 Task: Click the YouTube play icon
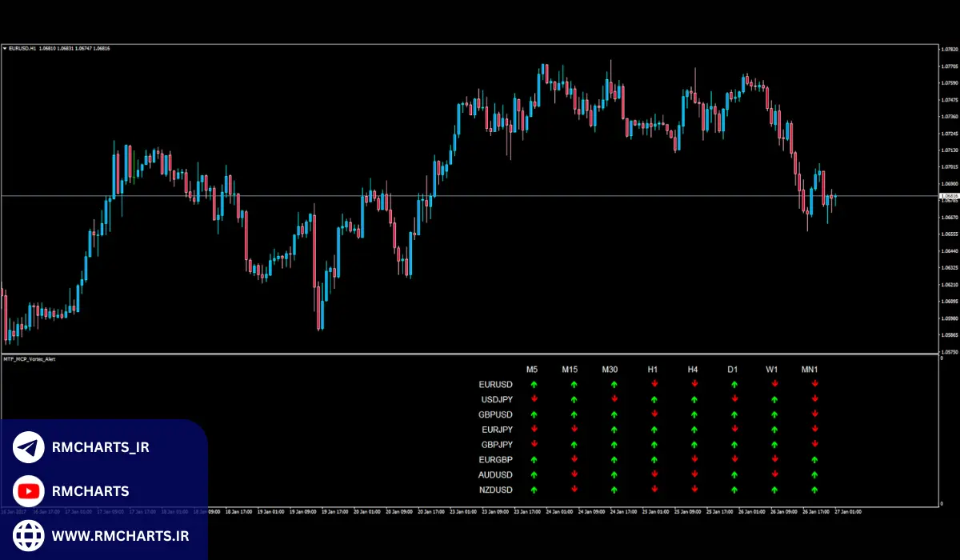(29, 491)
